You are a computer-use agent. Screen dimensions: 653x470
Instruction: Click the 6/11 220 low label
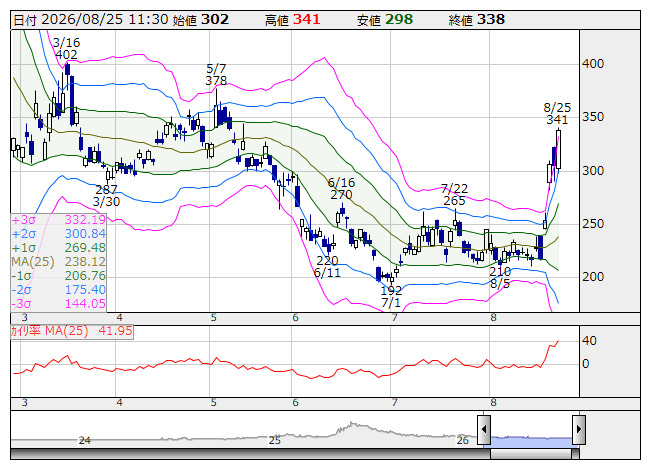[327, 267]
